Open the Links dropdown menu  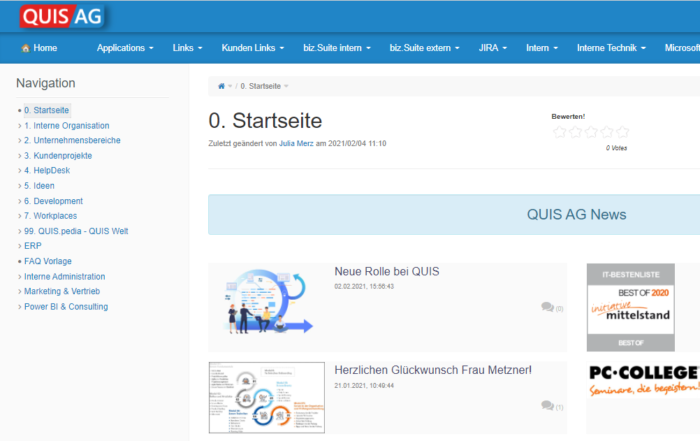tap(188, 48)
